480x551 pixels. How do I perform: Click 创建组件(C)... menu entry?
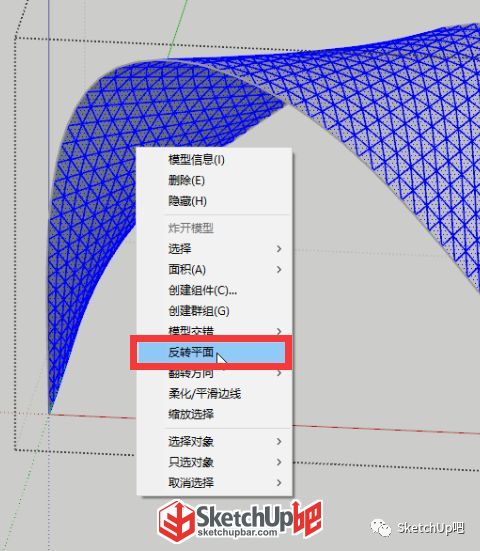pyautogui.click(x=202, y=290)
